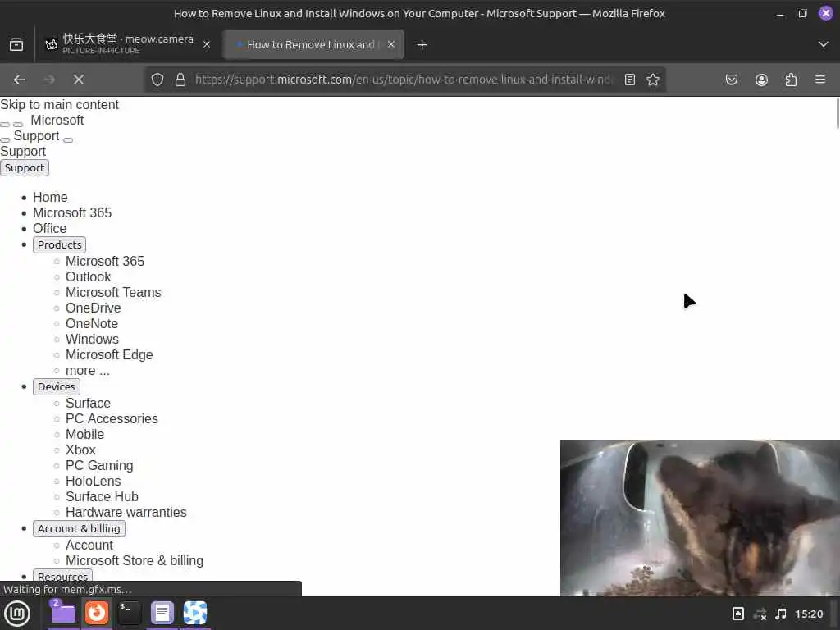Open the sound music-note tray icon
The height and width of the screenshot is (630, 840).
[781, 614]
